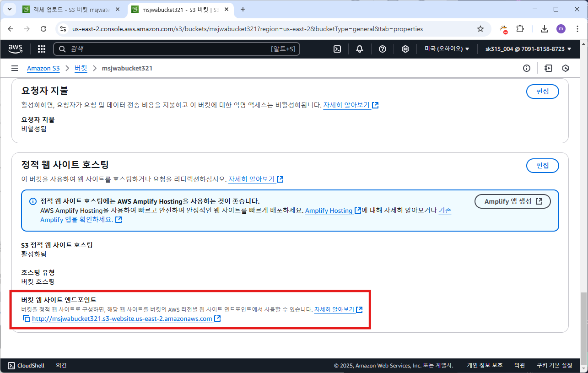Image resolution: width=588 pixels, height=373 pixels.
Task: Click the blocked-content extension icon
Action: click(x=503, y=29)
